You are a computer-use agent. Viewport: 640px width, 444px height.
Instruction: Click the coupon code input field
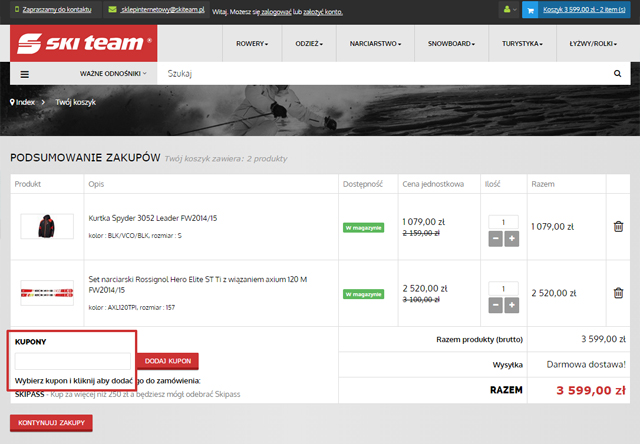point(73,361)
